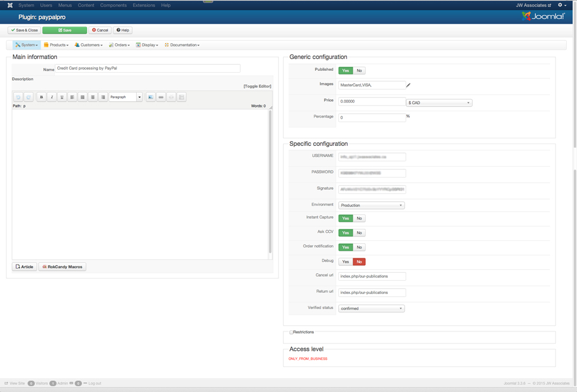Click the editor resize handle near Words count
577x392 pixels.
click(271, 107)
